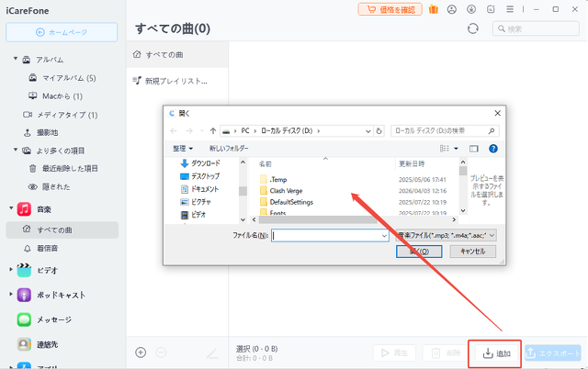Open the download manager icon
The height and width of the screenshot is (369, 588).
tap(471, 9)
